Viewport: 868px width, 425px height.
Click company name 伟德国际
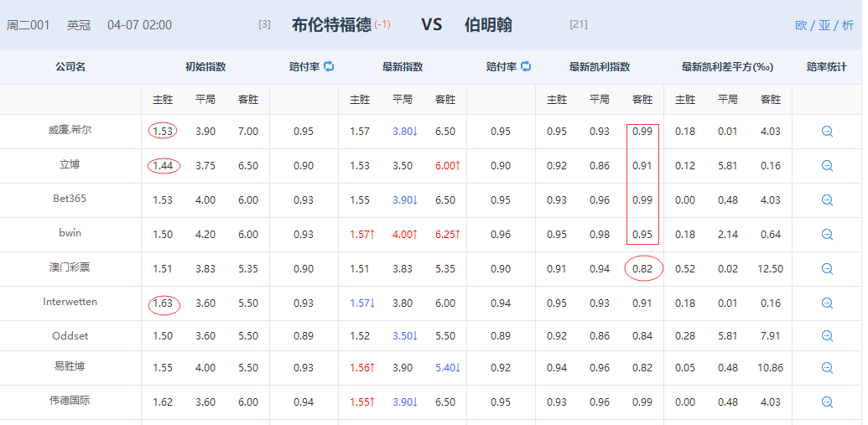click(x=70, y=400)
